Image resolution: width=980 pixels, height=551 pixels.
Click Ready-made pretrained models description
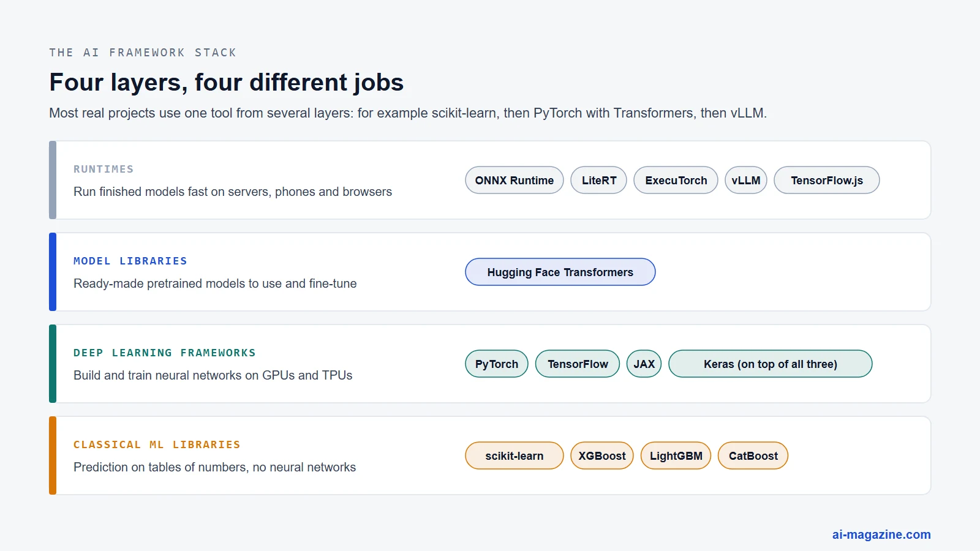click(x=215, y=283)
